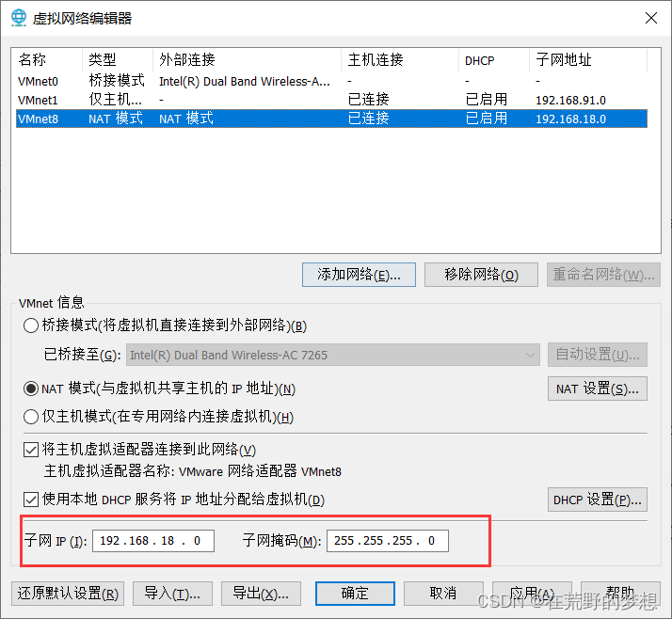672x619 pixels.
Task: Click 已启用 DHCP cell in VMnet1 row
Action: [x=487, y=100]
